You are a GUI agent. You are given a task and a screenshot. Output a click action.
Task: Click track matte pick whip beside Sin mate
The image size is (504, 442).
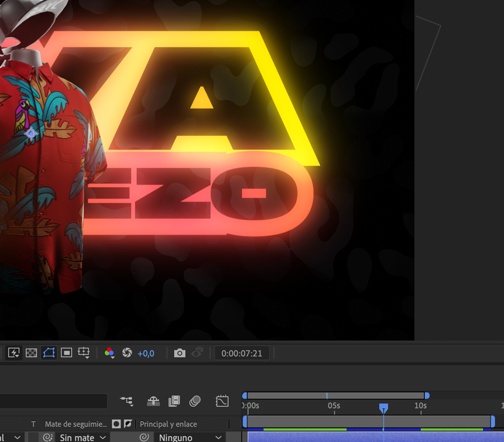coord(47,437)
